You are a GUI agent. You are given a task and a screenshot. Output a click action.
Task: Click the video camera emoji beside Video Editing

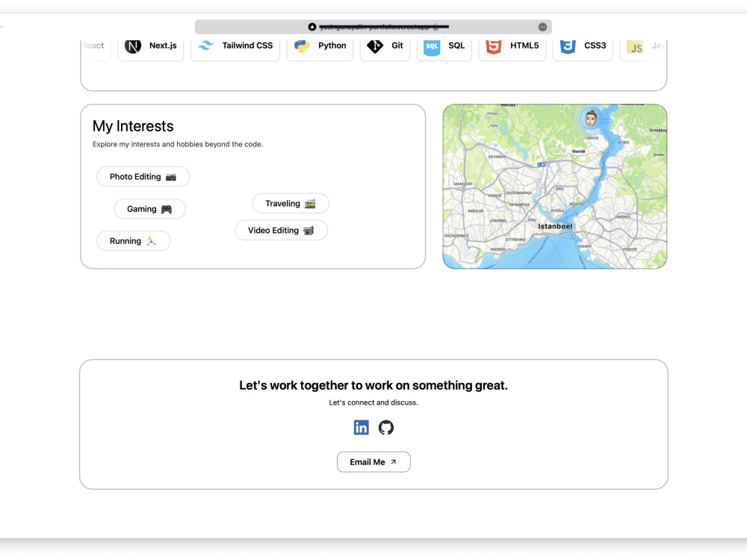click(x=309, y=231)
